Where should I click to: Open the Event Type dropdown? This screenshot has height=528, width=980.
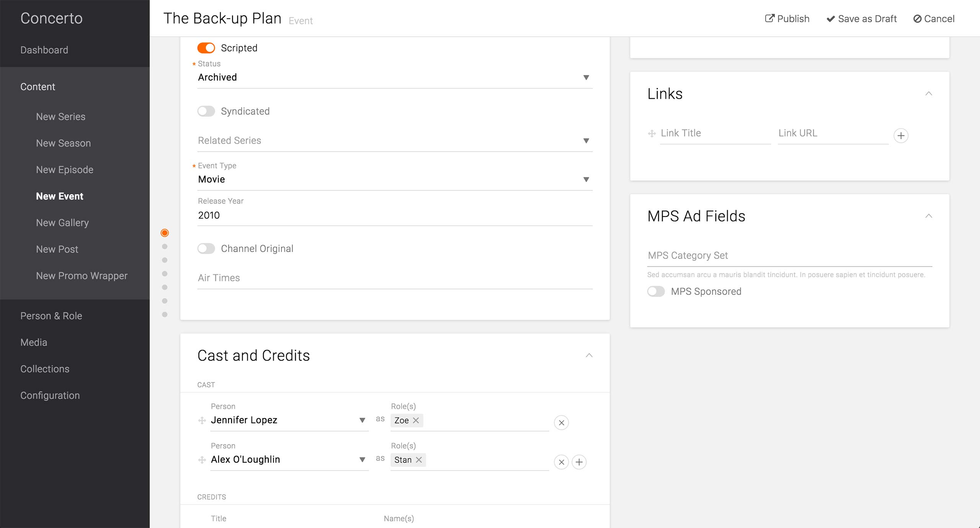click(x=394, y=179)
